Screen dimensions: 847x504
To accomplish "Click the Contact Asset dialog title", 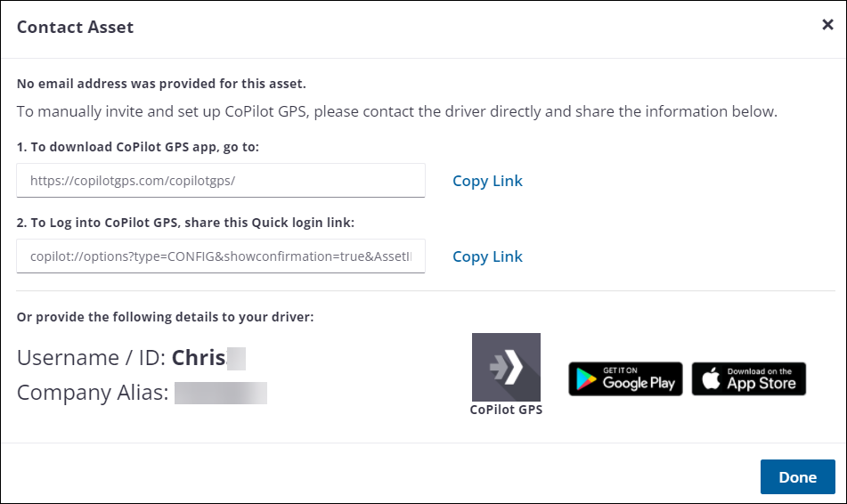I will [75, 27].
